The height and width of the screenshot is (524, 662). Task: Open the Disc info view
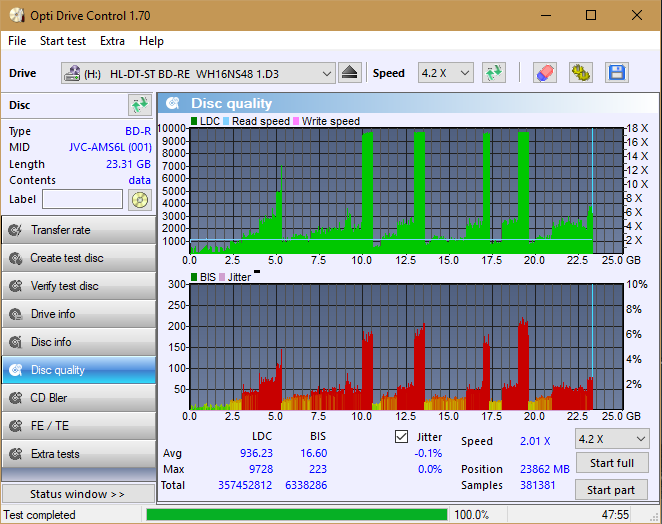click(x=79, y=342)
